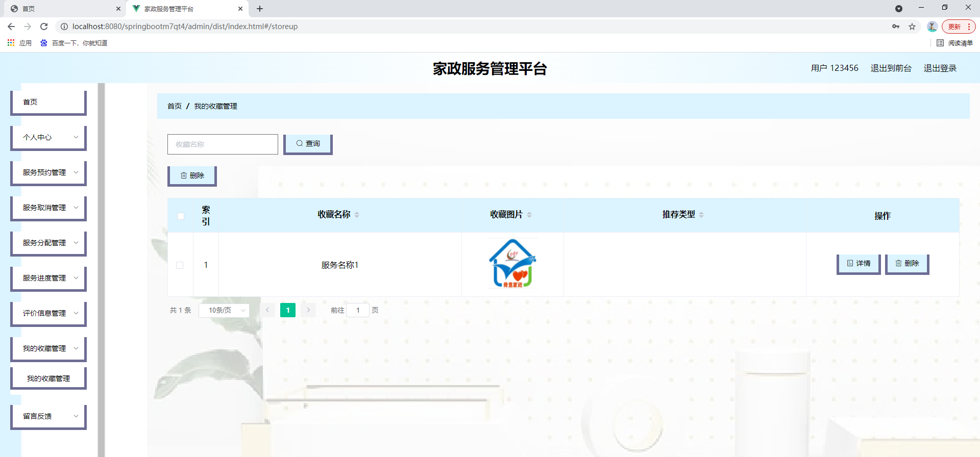Click the site info icon in address bar
This screenshot has width=980, height=457.
click(64, 27)
